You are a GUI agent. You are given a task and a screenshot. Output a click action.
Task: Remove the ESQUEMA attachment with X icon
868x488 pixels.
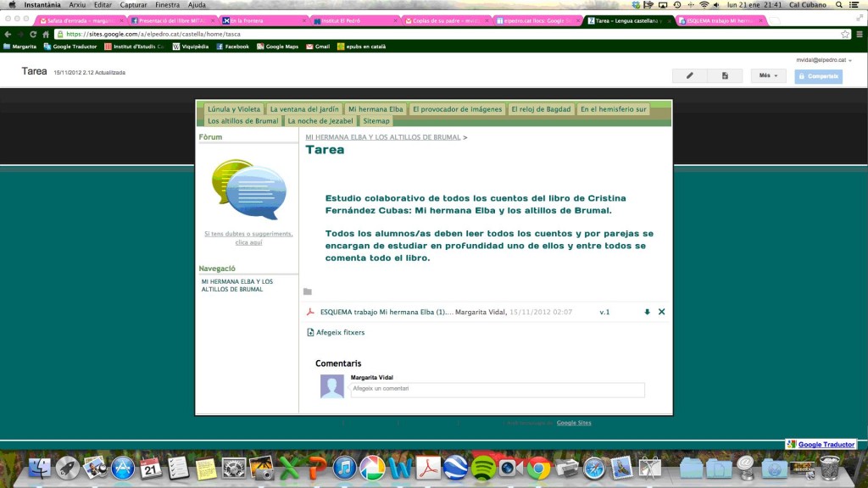coord(662,312)
